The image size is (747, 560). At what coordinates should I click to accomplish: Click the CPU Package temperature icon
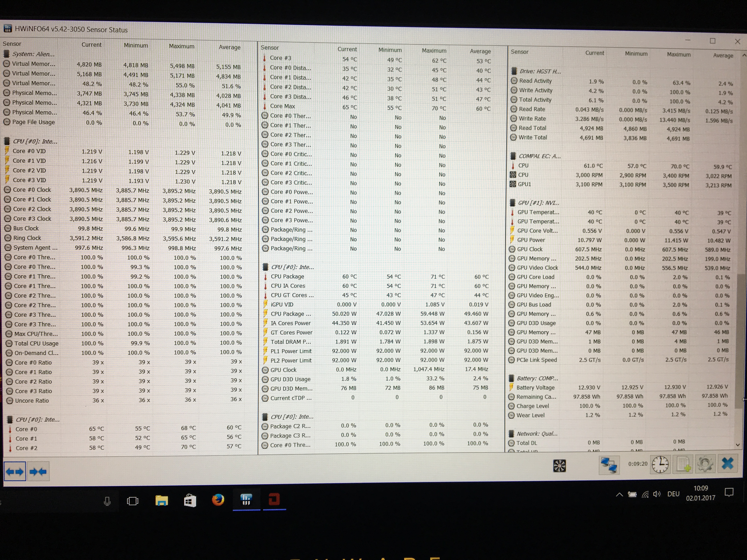pyautogui.click(x=265, y=276)
